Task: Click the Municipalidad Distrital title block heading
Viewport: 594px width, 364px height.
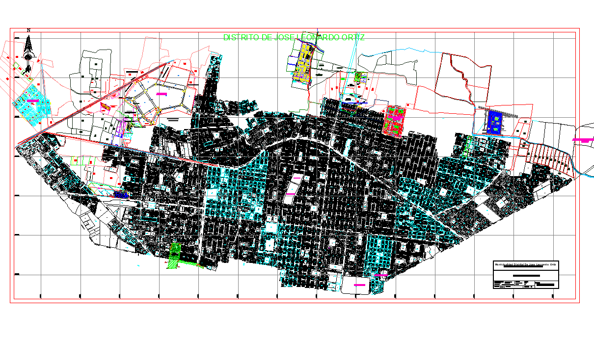Action: point(525,265)
